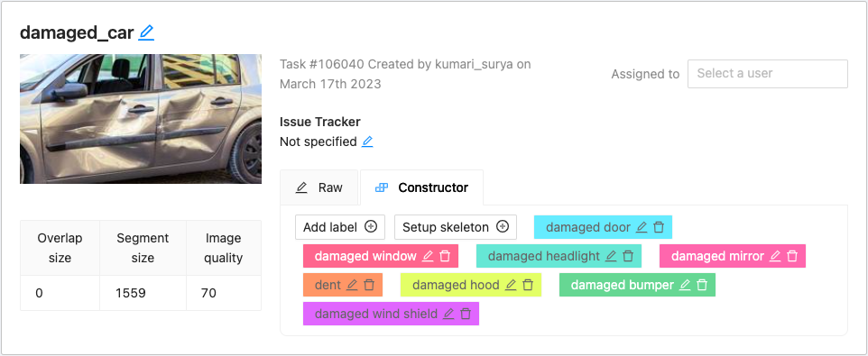Delete the damaged bumper label

[x=703, y=285]
